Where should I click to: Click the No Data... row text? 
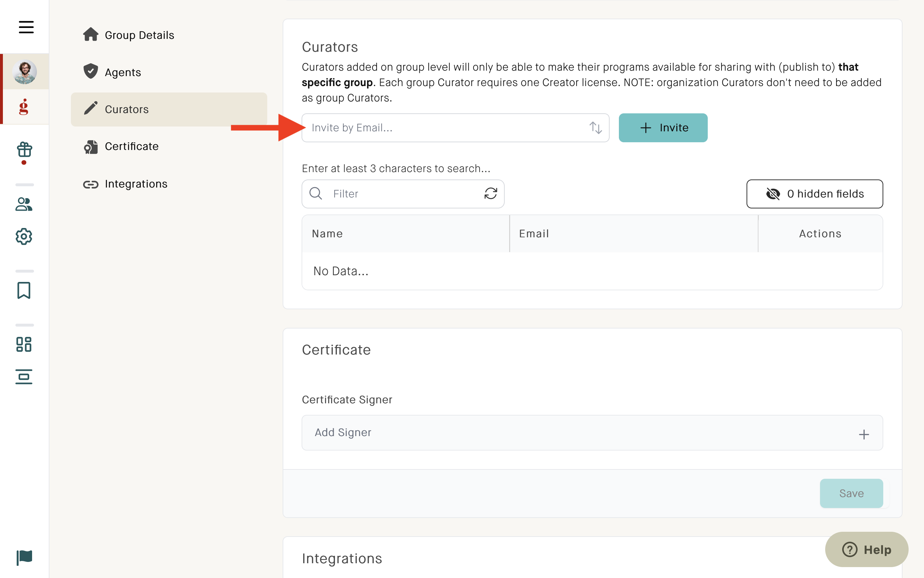pos(341,271)
